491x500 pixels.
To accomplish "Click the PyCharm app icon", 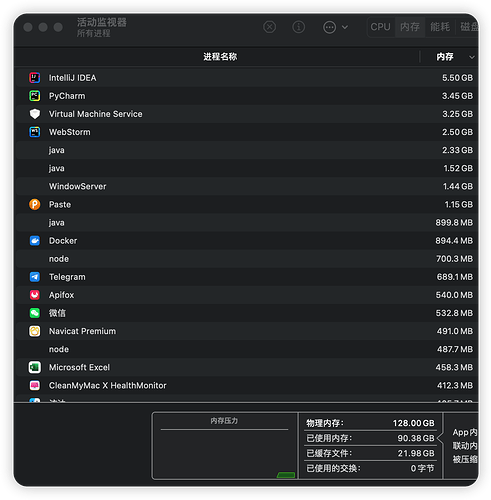I will [35, 96].
